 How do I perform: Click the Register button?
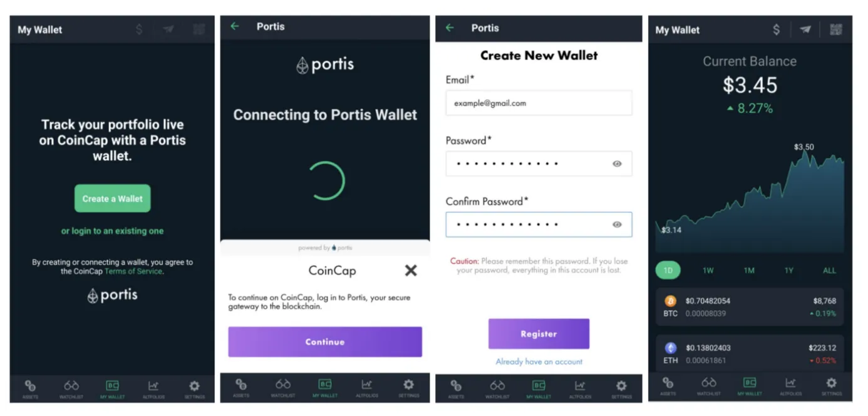pyautogui.click(x=539, y=334)
